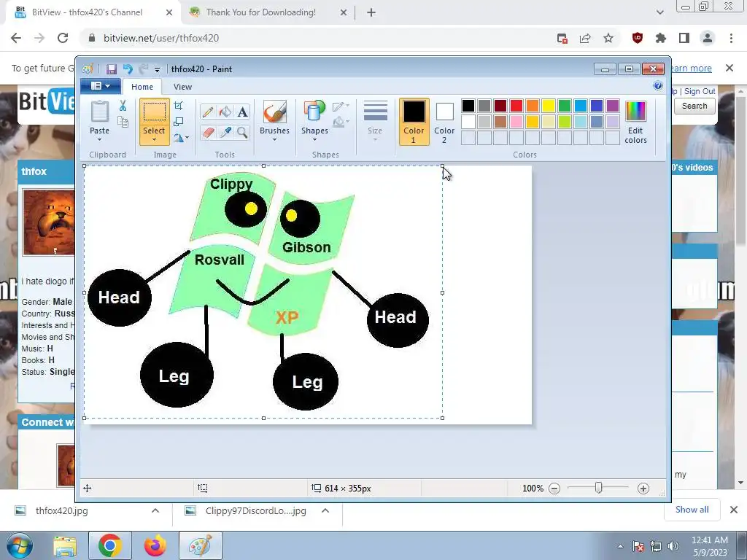Click the Resize icon in Image group
747x560 pixels.
(179, 122)
